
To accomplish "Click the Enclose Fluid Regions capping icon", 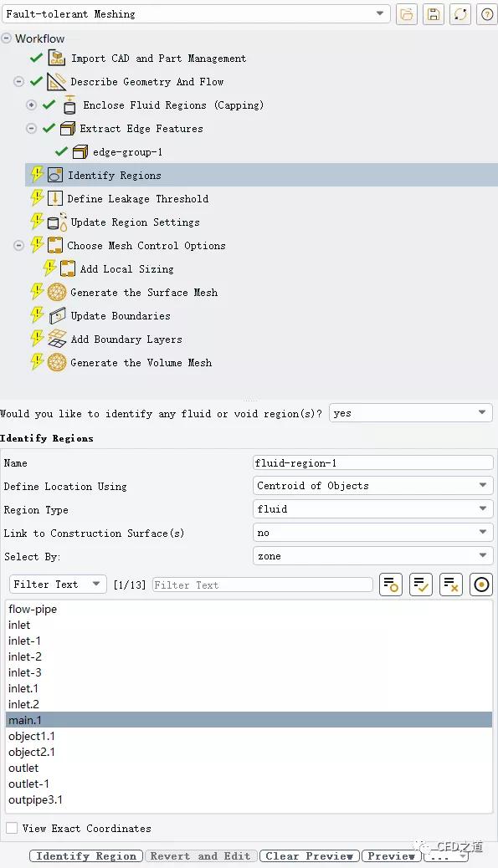I will pyautogui.click(x=69, y=105).
